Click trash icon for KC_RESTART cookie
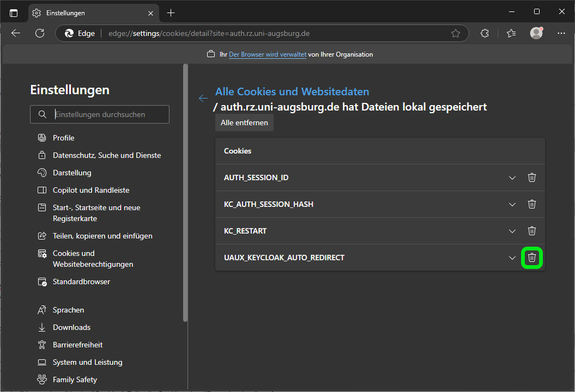The image size is (575, 392). point(532,231)
